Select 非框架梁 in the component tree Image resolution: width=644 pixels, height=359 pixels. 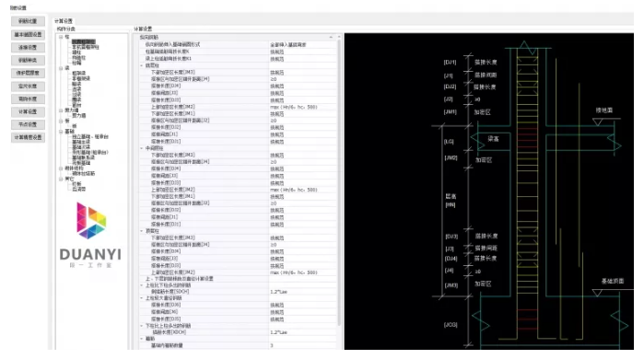point(81,79)
